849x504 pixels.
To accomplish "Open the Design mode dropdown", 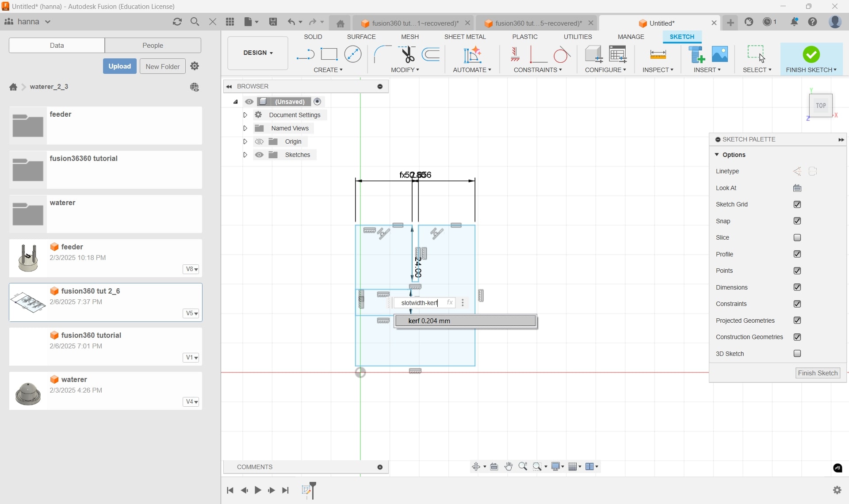I will pos(257,52).
